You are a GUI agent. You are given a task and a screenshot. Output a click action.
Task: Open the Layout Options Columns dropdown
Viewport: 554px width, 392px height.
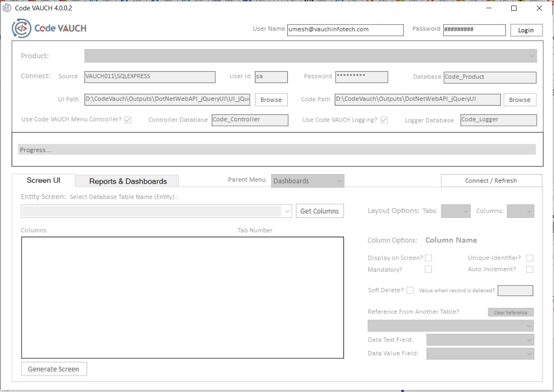click(x=520, y=211)
